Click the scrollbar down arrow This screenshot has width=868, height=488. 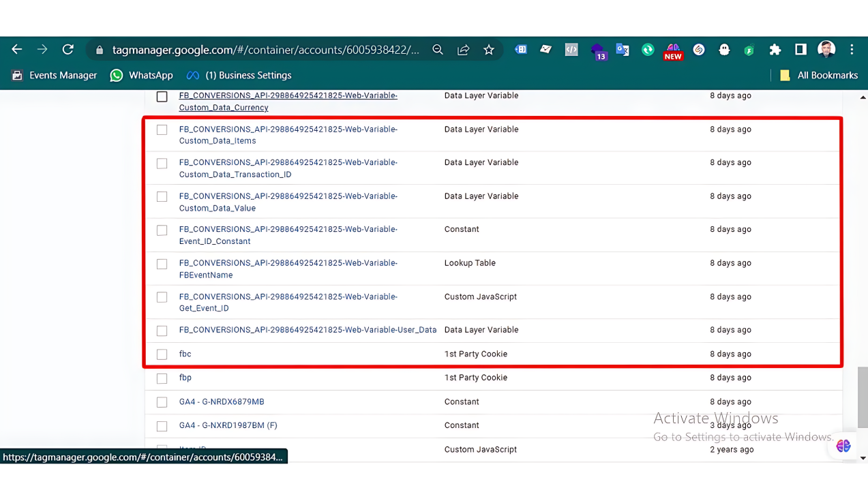(x=863, y=458)
